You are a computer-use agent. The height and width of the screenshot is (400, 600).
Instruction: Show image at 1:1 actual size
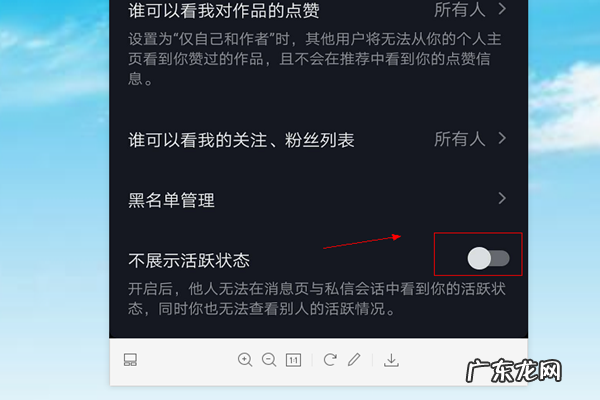click(293, 360)
